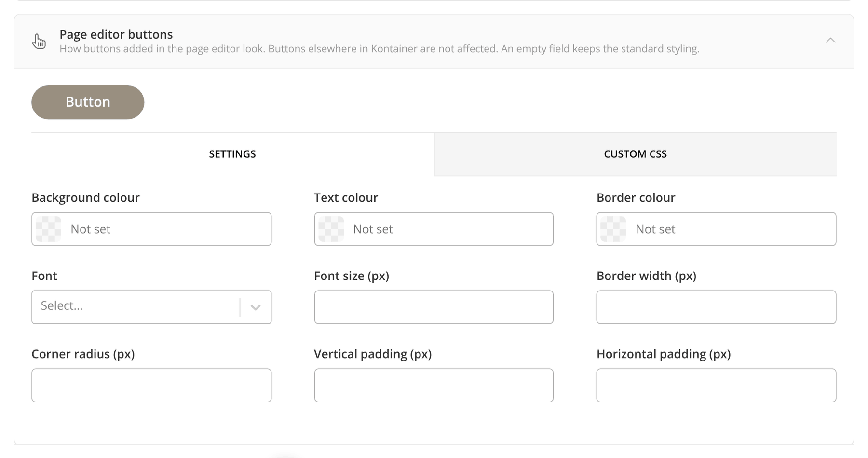The height and width of the screenshot is (458, 868).
Task: Click the Horizontal padding (px) label
Action: 664,354
